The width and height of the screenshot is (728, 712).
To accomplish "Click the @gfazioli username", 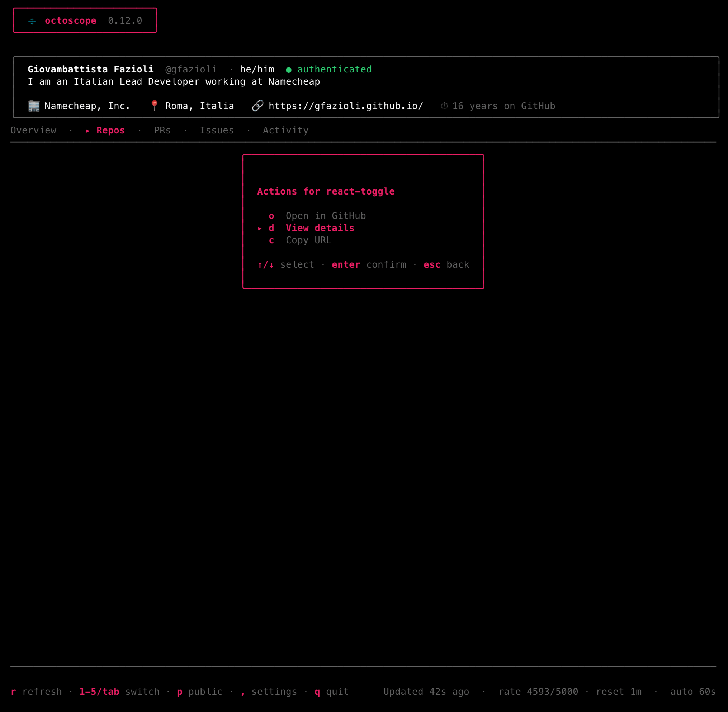I will 191,69.
